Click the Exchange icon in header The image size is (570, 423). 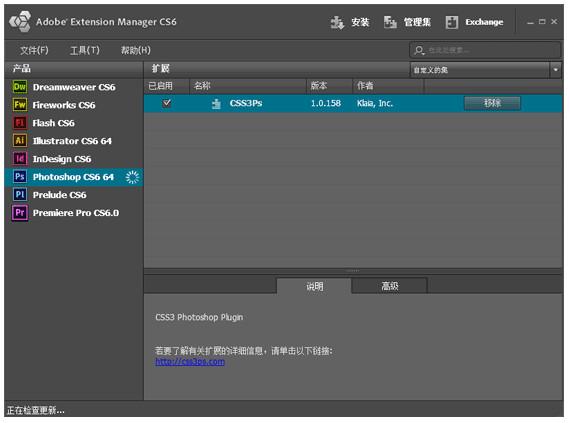451,22
